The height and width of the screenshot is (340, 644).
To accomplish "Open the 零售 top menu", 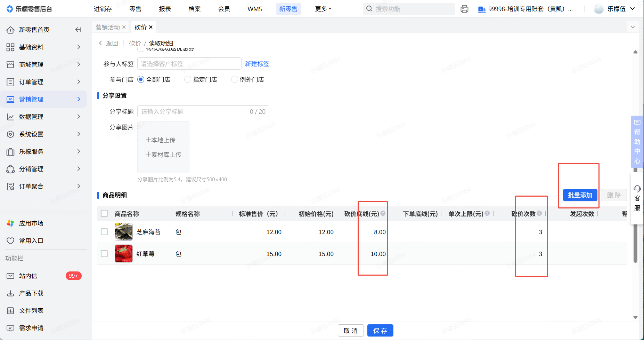I will 136,9.
